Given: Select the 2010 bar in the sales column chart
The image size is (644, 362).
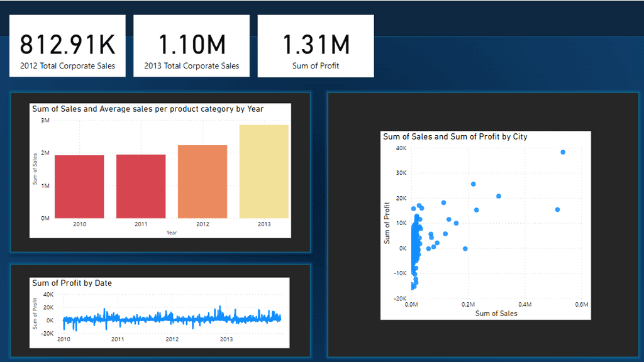Looking at the screenshot, I should pos(80,185).
